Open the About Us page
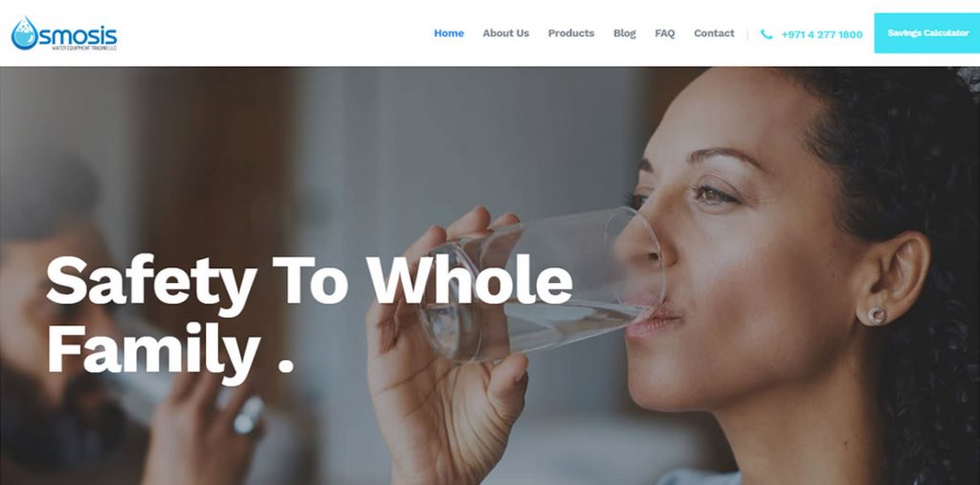The width and height of the screenshot is (980, 485). (x=505, y=33)
